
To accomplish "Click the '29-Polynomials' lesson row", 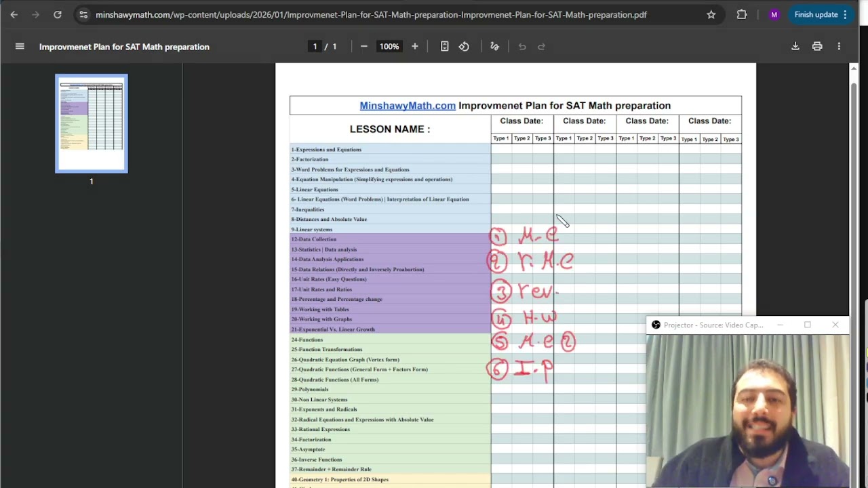I will 390,389.
